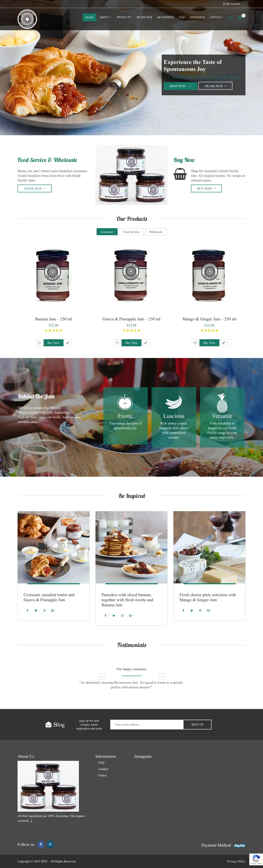Show next testimonial with right arrow
Image resolution: width=263 pixels, height=868 pixels.
[x=162, y=676]
